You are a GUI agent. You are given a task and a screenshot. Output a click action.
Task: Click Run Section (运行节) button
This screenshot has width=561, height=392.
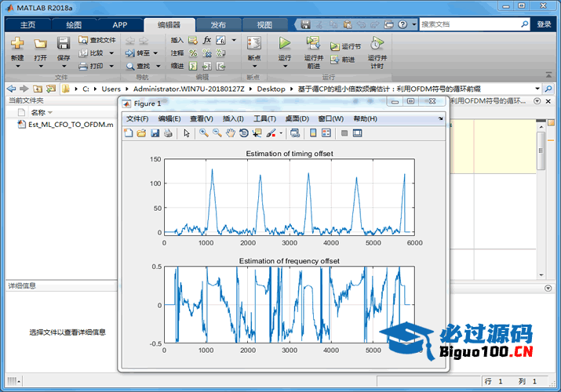pos(345,46)
